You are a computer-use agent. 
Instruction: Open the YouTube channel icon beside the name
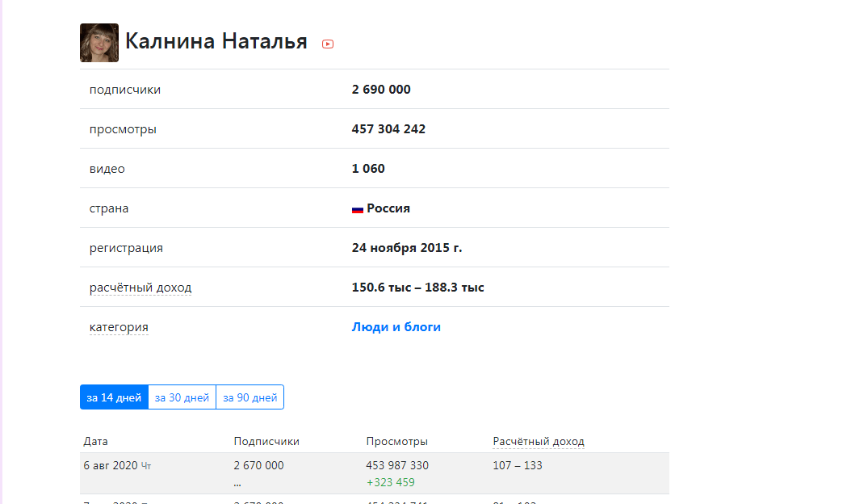(328, 44)
